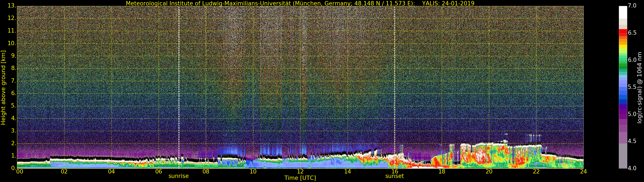Click the 'Time [UTC]' axis label
This screenshot has width=644, height=182.
300,178
